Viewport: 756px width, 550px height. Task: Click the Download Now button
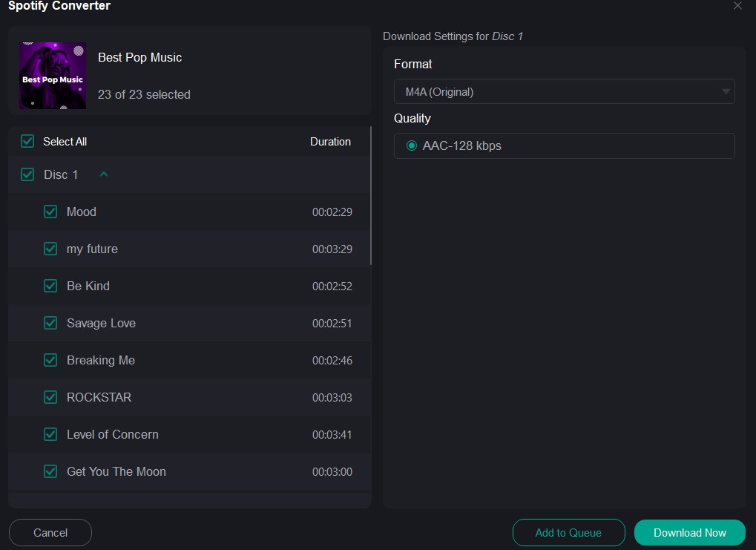[689, 533]
